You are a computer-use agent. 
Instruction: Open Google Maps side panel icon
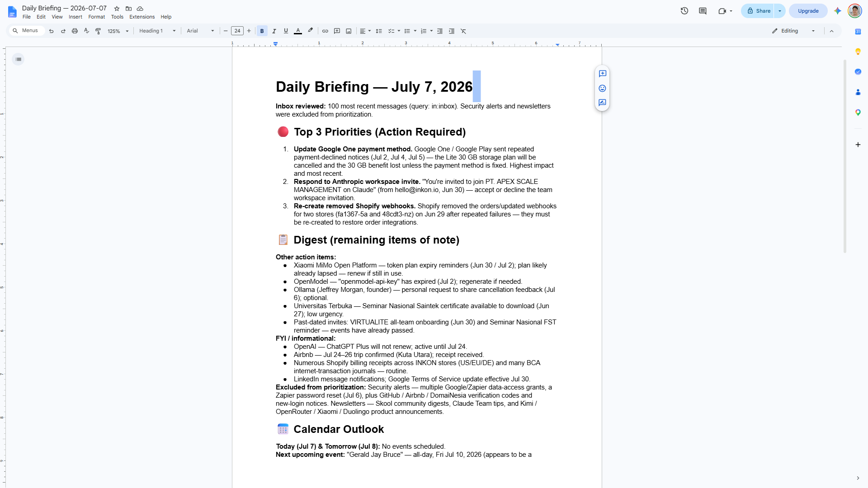click(x=858, y=113)
